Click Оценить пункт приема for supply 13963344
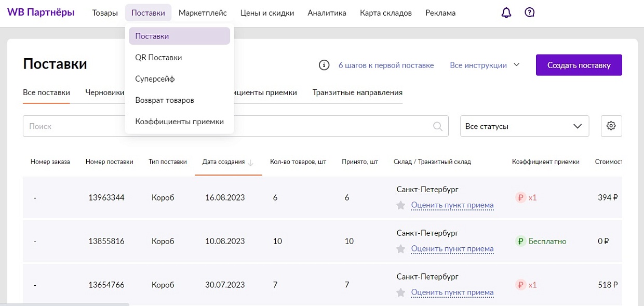 [452, 205]
